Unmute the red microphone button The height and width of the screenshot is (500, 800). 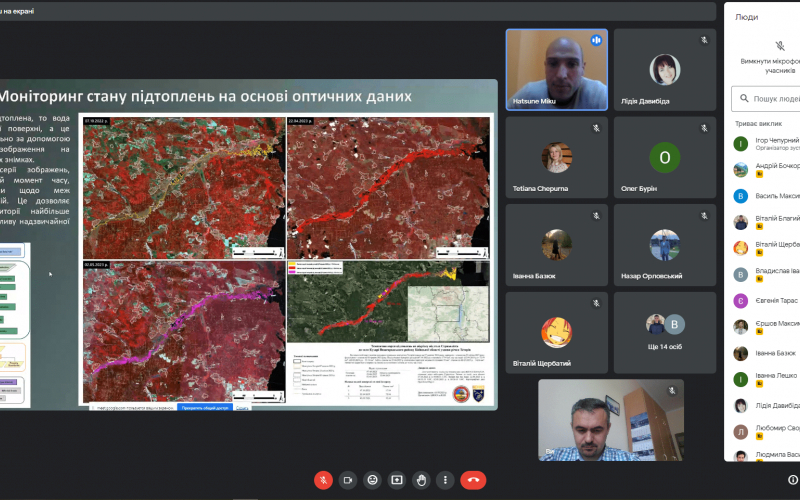[x=323, y=480]
